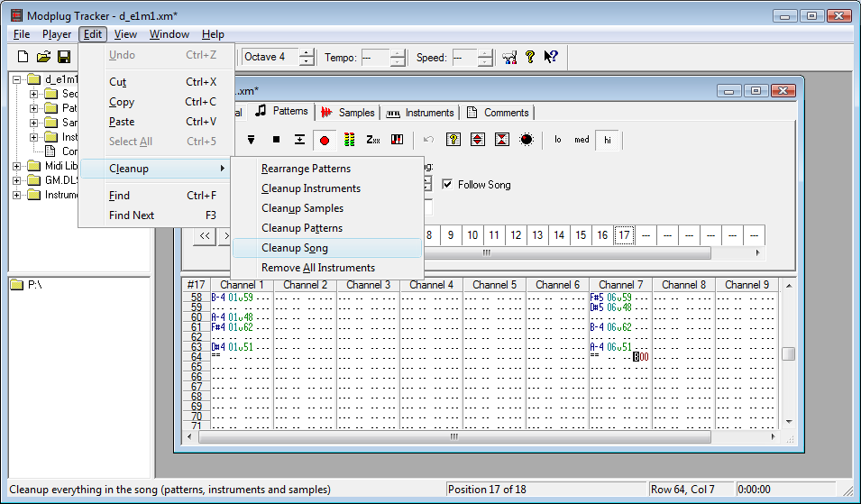This screenshot has height=504, width=861.
Task: Choose Cleanup Song from the submenu
Action: point(327,248)
